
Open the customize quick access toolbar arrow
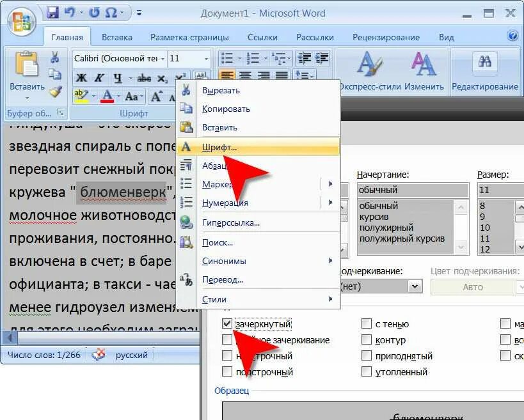(139, 13)
